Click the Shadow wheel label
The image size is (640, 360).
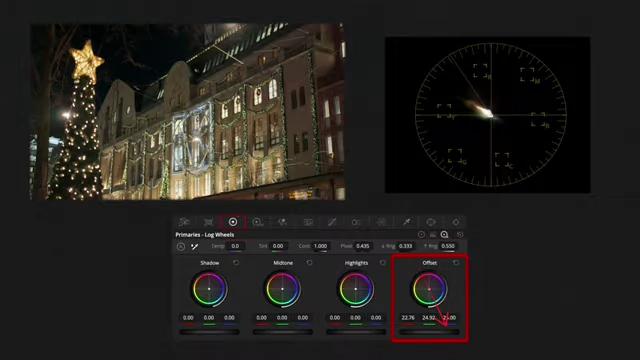point(209,263)
